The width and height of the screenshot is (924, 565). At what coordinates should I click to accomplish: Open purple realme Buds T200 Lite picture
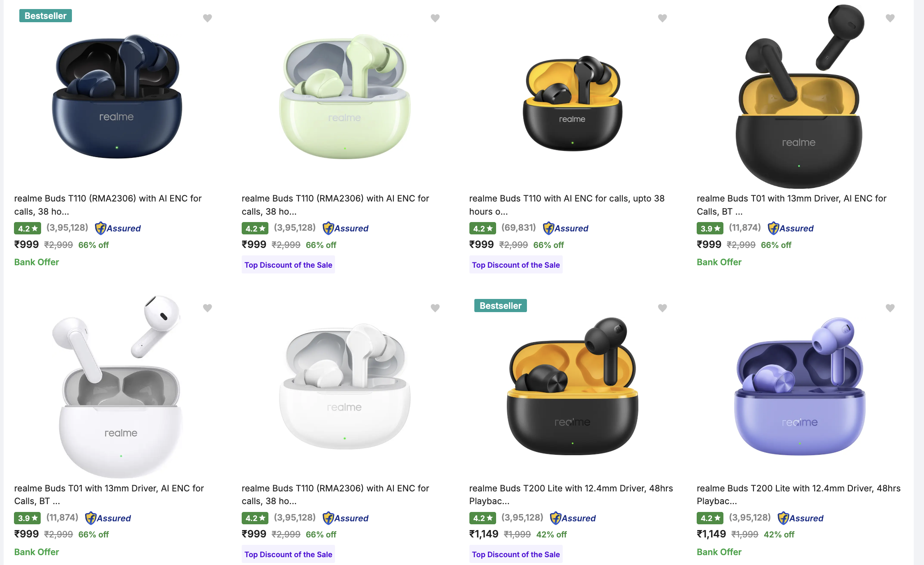(x=799, y=387)
